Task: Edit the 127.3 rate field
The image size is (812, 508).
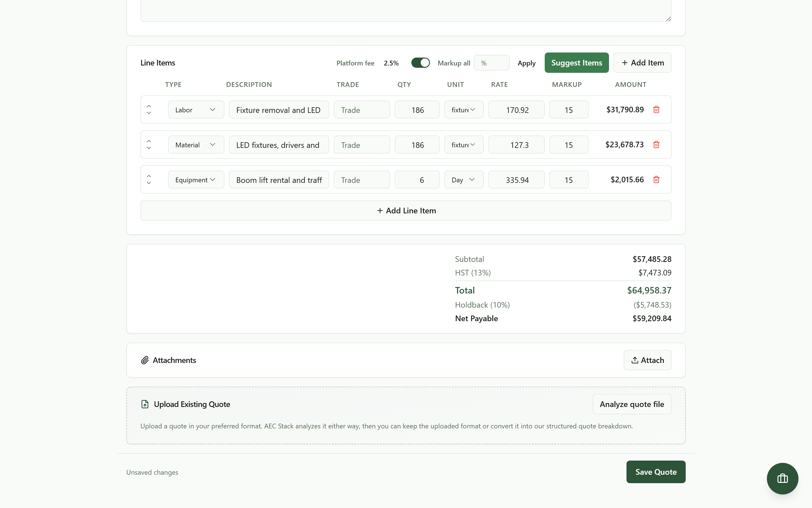Action: [516, 144]
